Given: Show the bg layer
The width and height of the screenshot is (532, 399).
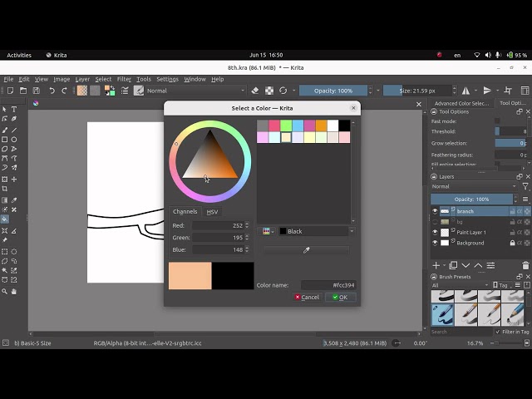Looking at the screenshot, I should [435, 222].
